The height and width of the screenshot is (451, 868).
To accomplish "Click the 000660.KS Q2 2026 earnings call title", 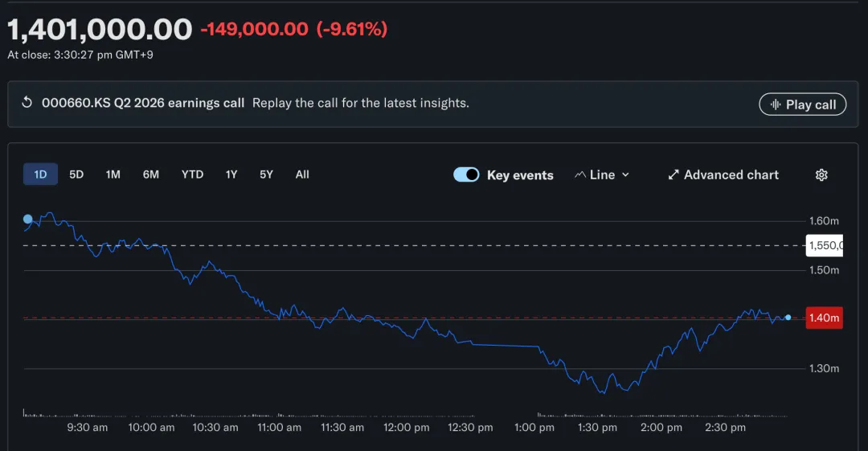I will click(x=143, y=103).
